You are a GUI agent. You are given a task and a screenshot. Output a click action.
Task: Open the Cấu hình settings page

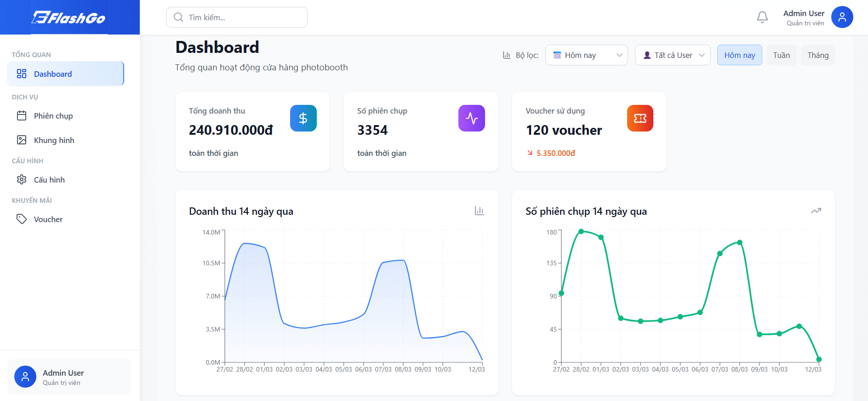pos(49,180)
